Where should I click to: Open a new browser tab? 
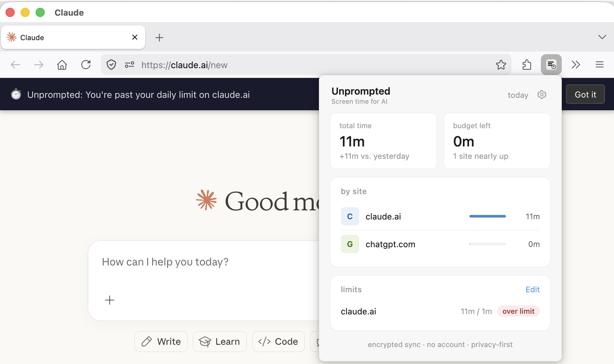coord(159,38)
